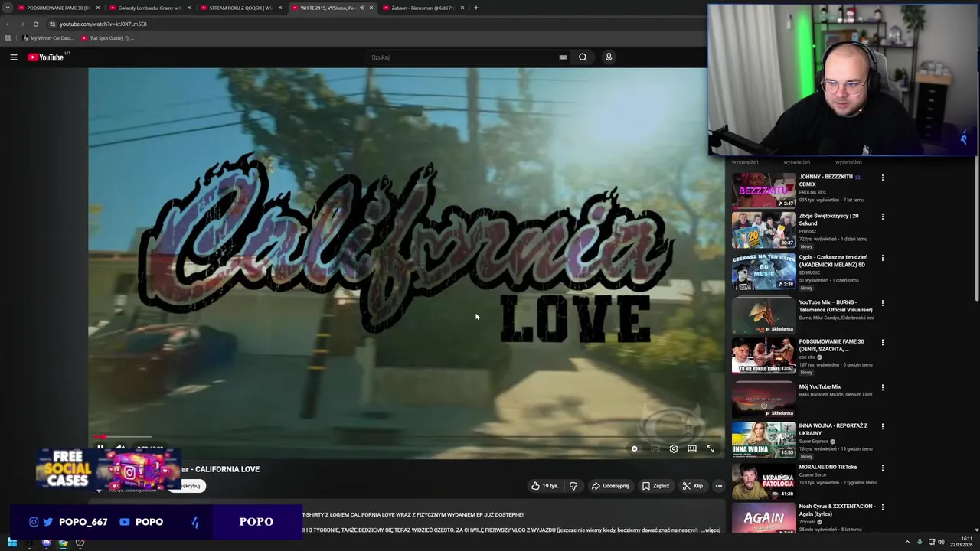
Task: Reload the page with the refresh button
Action: pyautogui.click(x=36, y=24)
